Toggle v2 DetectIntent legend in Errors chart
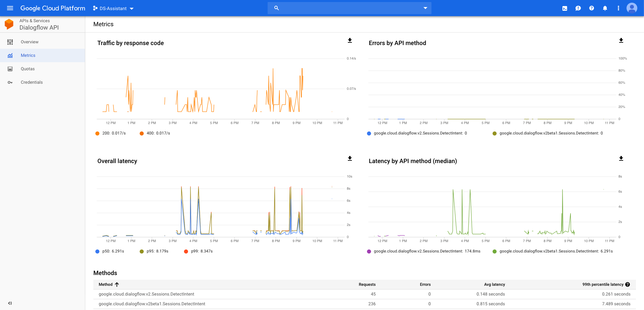Viewport: 644px width, 310px height. pyautogui.click(x=417, y=133)
